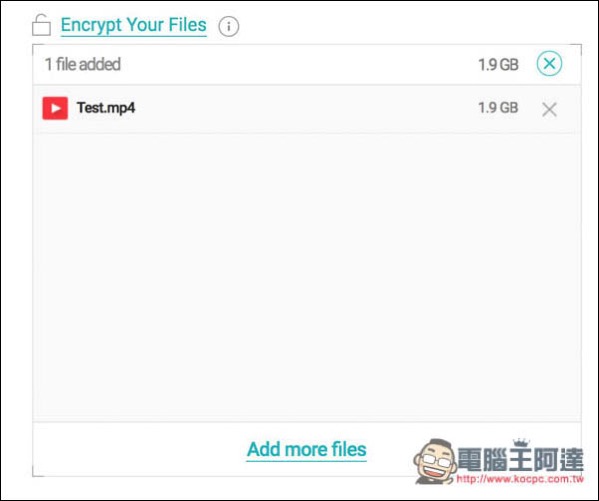This screenshot has width=599, height=501.
Task: Click the corner bracket at panel's bottom-left
Action: pos(37,472)
